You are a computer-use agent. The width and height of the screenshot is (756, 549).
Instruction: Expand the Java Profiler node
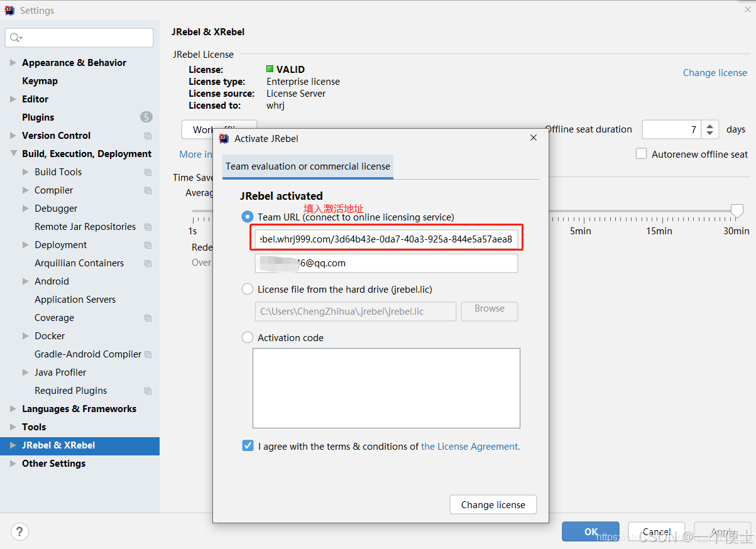26,372
